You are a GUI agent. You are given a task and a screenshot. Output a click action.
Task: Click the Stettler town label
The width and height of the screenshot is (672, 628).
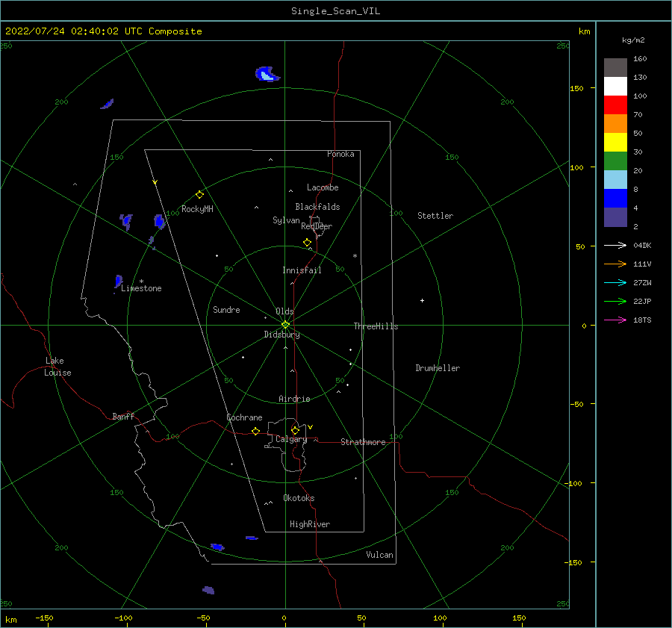tap(435, 216)
